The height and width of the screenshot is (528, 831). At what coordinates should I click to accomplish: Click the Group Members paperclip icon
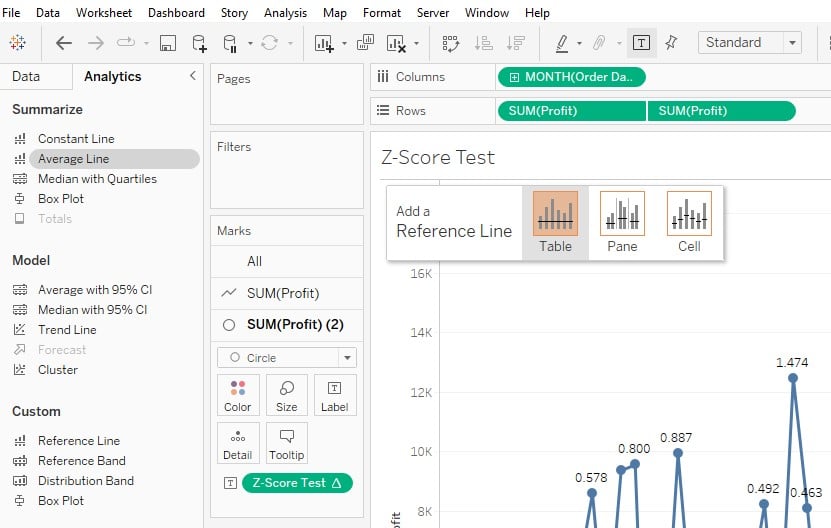[x=599, y=43]
